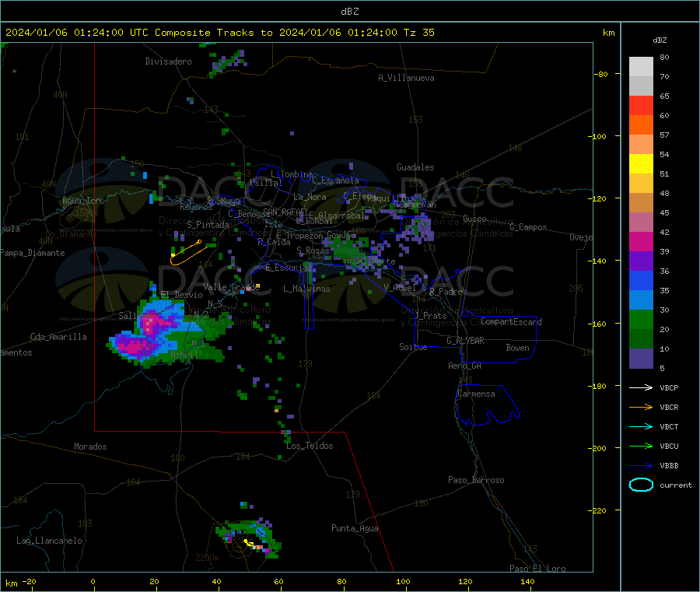This screenshot has width=700, height=592.
Task: Select the green 30 dBZ color swatch
Action: pyautogui.click(x=641, y=319)
